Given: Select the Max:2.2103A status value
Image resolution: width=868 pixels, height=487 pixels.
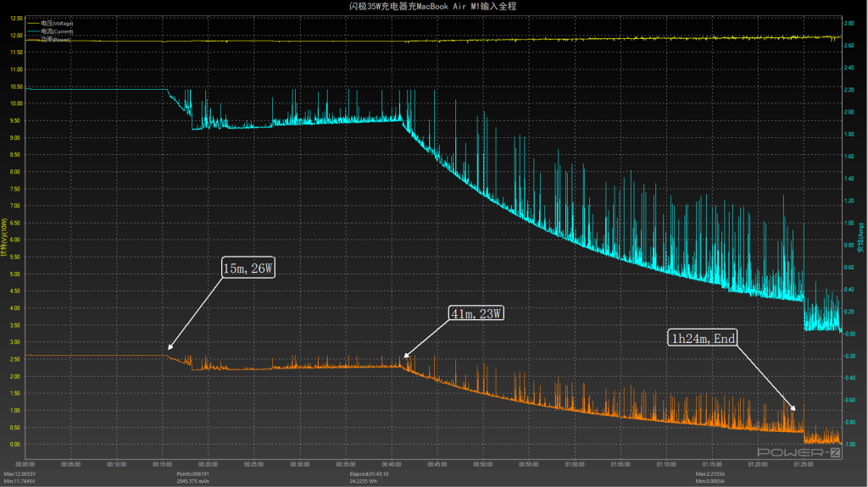Looking at the screenshot, I should click(x=710, y=474).
